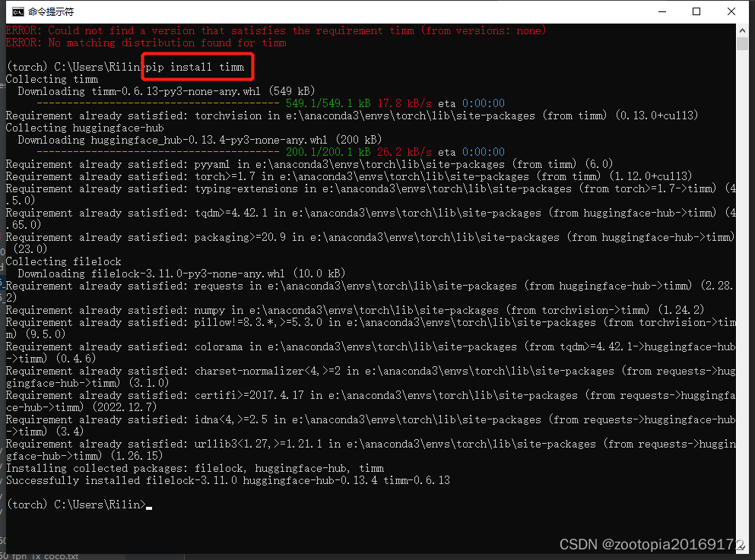Click 'Downloading filelock-3.11.0-py3-none-any.whl' line
Screen dimensions: 755x560
(x=182, y=274)
